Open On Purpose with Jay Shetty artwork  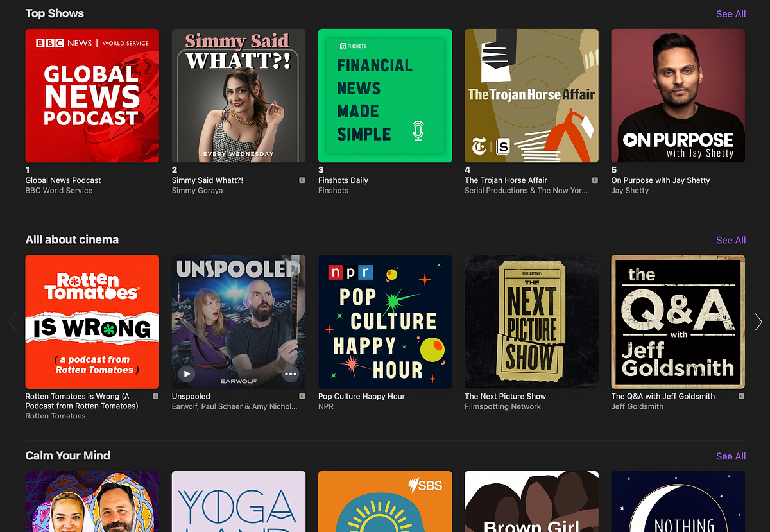[x=678, y=96]
